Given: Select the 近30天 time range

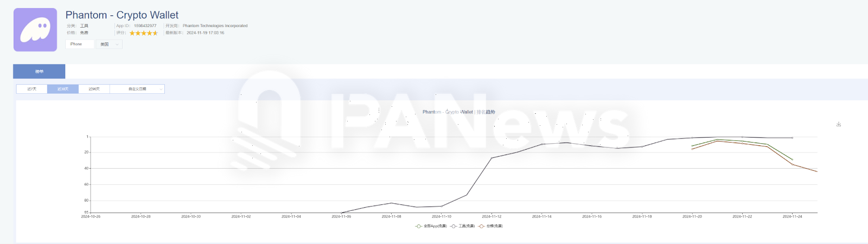Looking at the screenshot, I should [63, 89].
